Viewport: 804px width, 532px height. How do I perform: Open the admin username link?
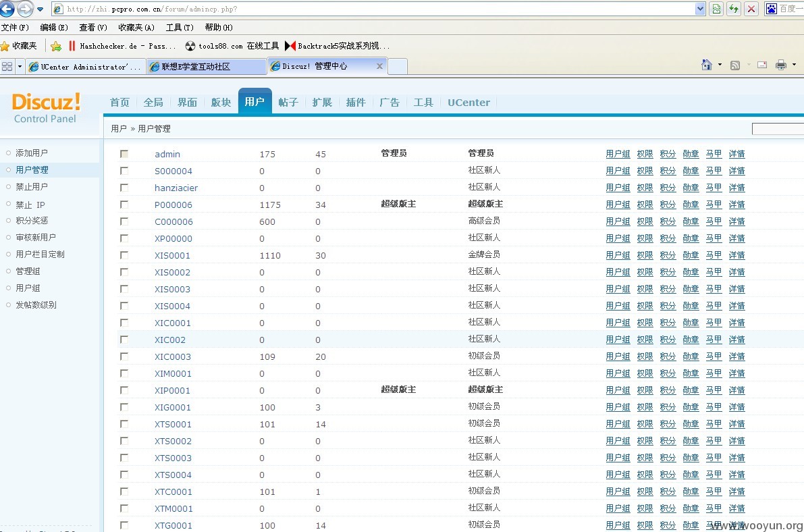[x=167, y=154]
